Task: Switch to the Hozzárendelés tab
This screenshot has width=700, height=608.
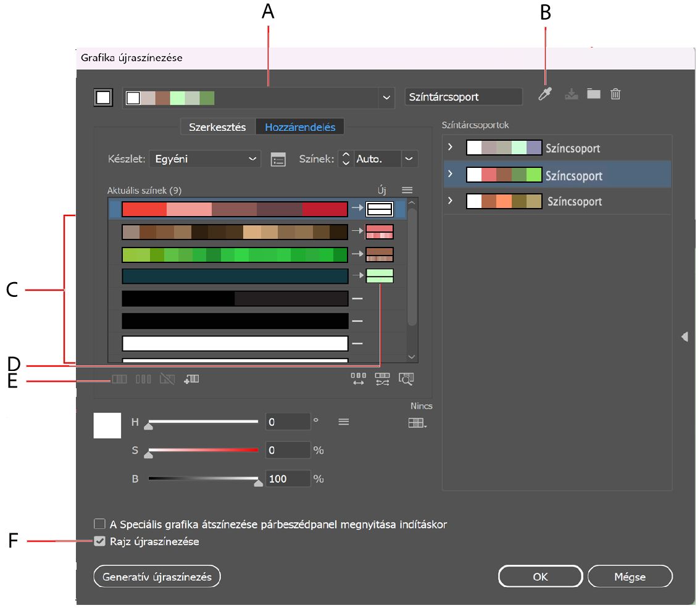Action: coord(300,127)
